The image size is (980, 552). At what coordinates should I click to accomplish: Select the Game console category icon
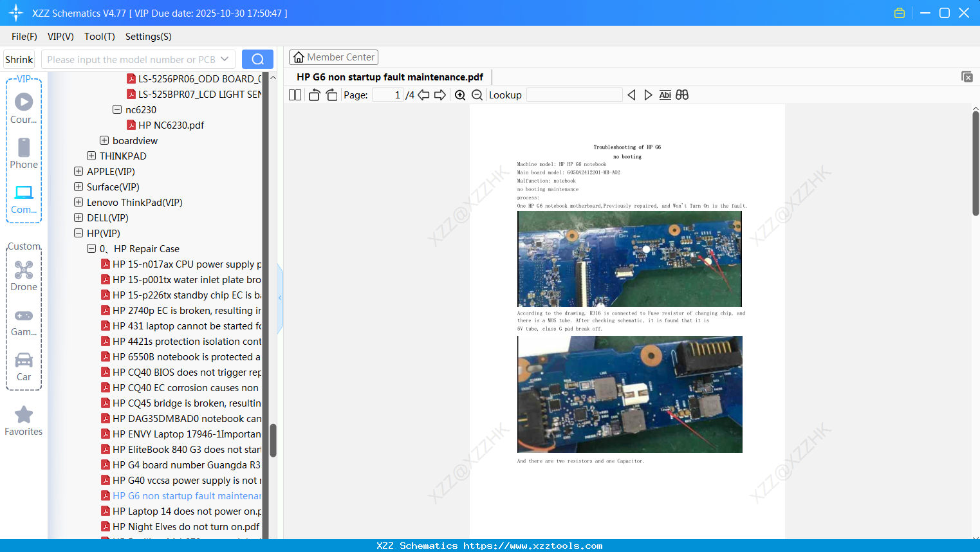click(x=24, y=322)
